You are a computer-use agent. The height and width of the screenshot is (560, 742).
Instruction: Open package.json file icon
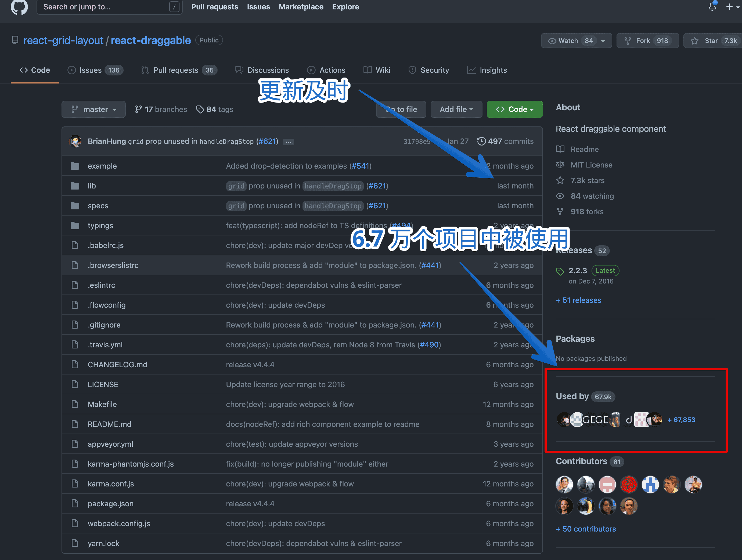(x=75, y=503)
